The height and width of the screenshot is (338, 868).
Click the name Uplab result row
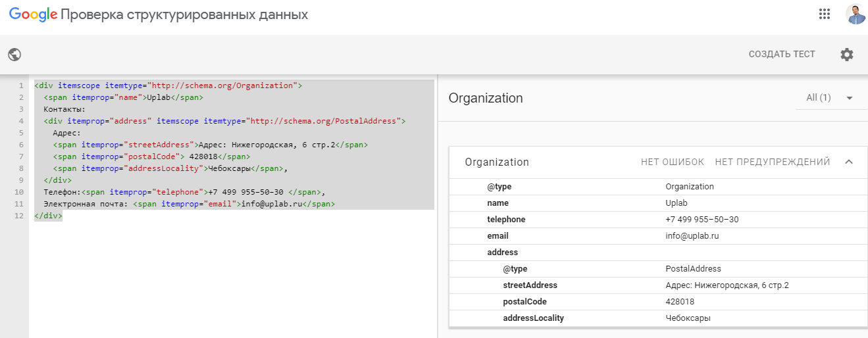(658, 203)
